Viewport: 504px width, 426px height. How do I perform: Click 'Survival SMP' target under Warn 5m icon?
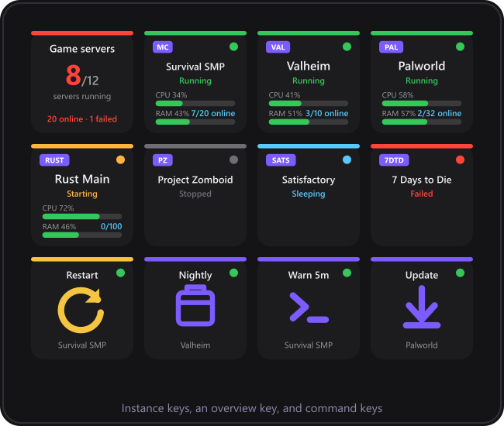(x=309, y=345)
